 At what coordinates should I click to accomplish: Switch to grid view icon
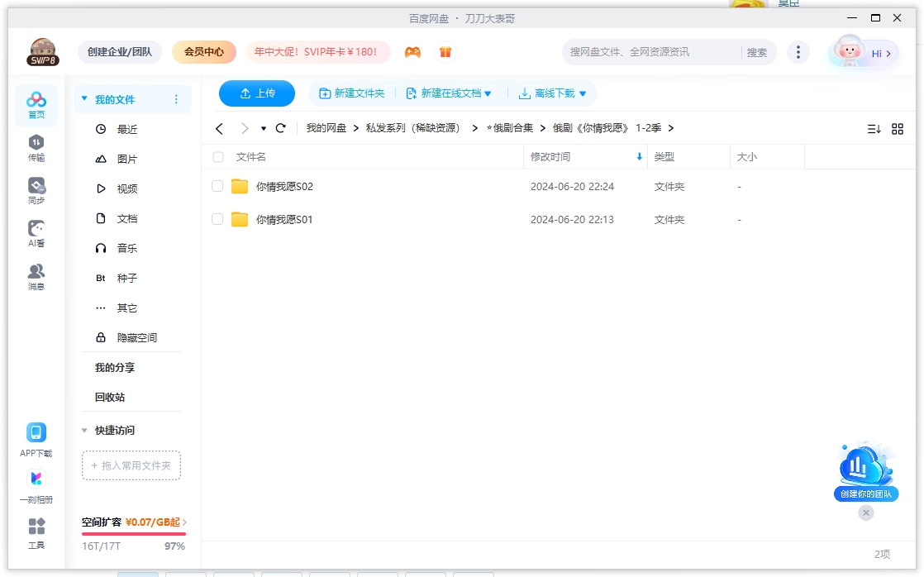[x=898, y=129]
